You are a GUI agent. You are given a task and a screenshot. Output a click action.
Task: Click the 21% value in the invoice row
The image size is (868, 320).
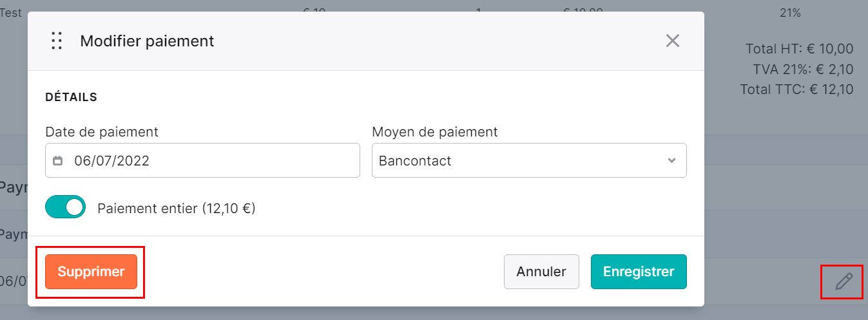(x=789, y=12)
